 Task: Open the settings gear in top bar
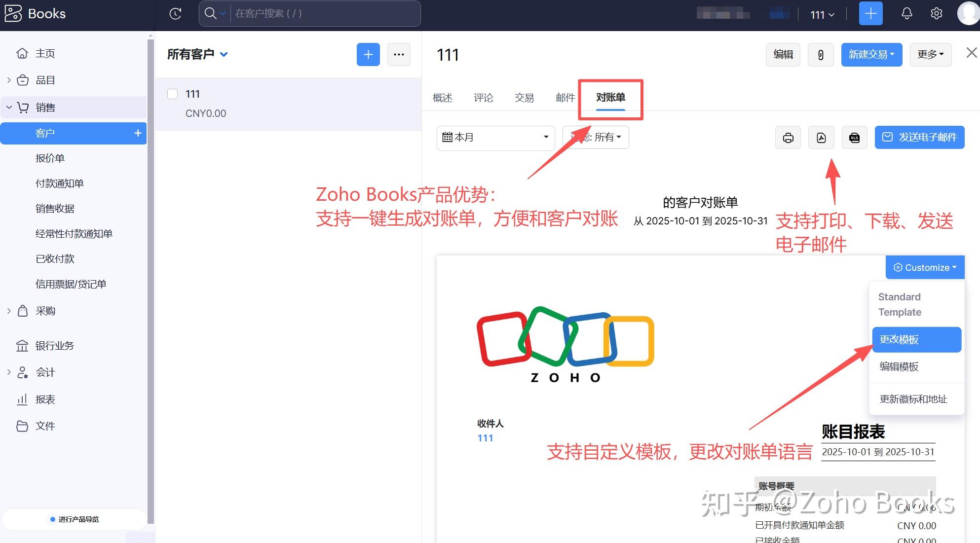[x=936, y=13]
